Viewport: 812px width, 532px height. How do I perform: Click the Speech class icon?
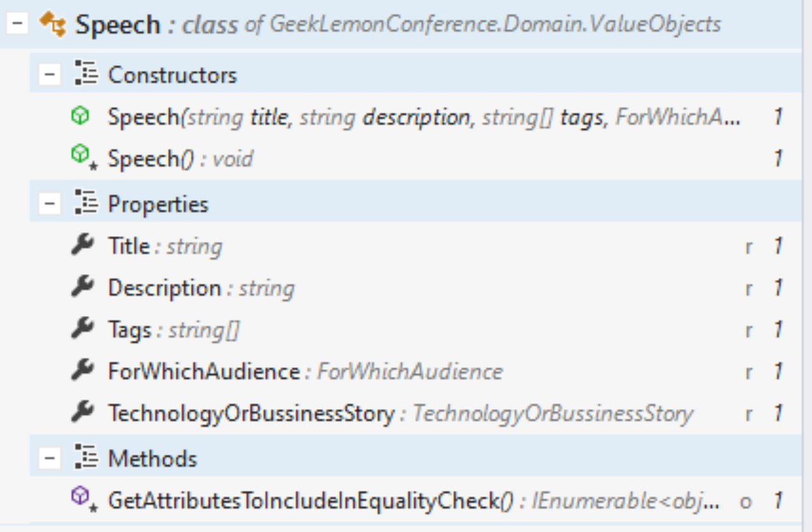tap(53, 25)
